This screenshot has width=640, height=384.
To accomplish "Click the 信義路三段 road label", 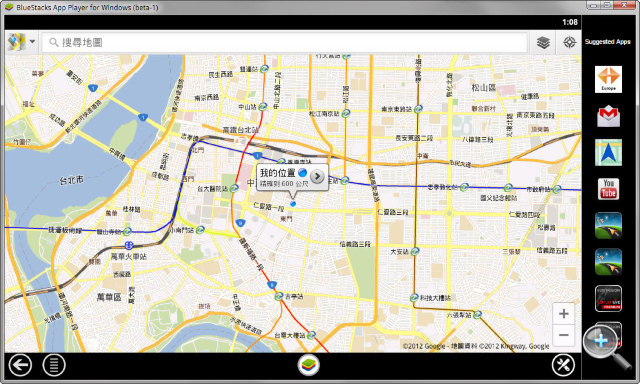I will pyautogui.click(x=355, y=244).
